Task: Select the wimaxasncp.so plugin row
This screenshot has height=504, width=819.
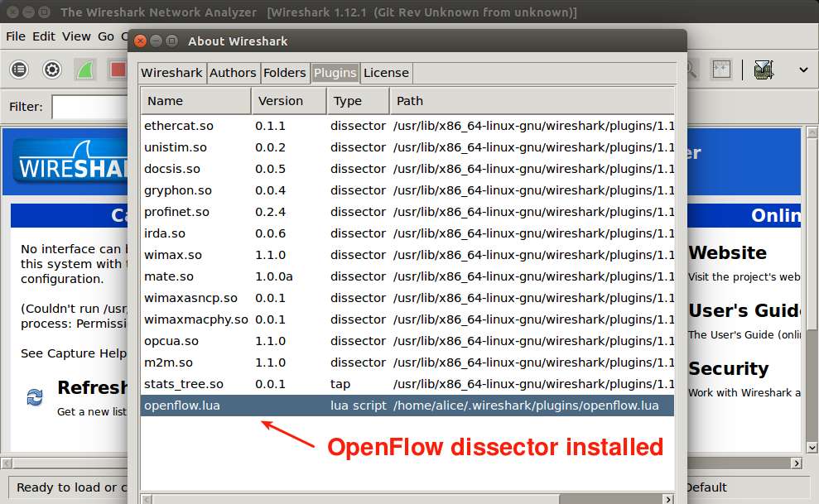Action: (x=407, y=298)
